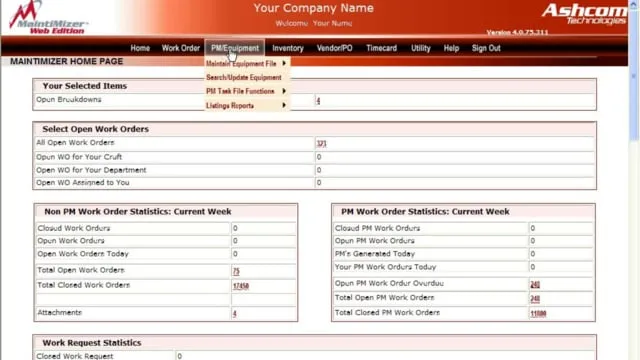The image size is (640, 360).
Task: Click 'Open Work Orders Today' label
Action: pyautogui.click(x=83, y=253)
